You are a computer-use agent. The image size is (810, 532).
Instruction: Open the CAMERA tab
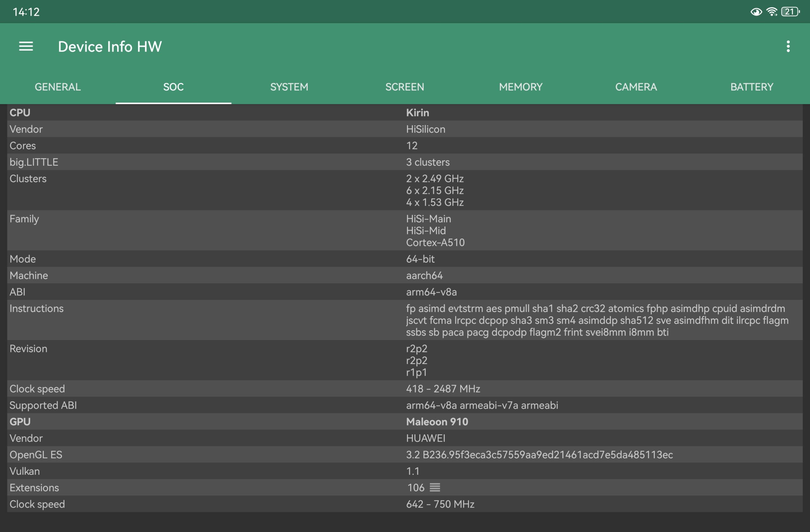point(636,87)
